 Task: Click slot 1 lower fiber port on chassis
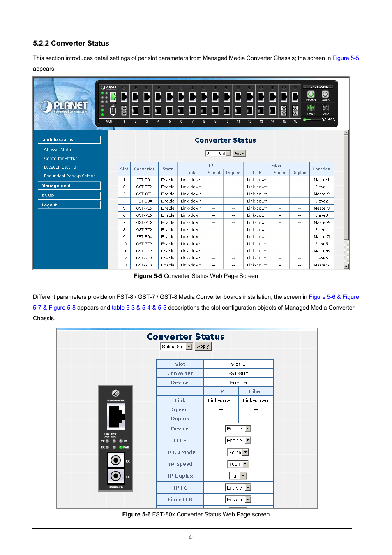point(124,110)
